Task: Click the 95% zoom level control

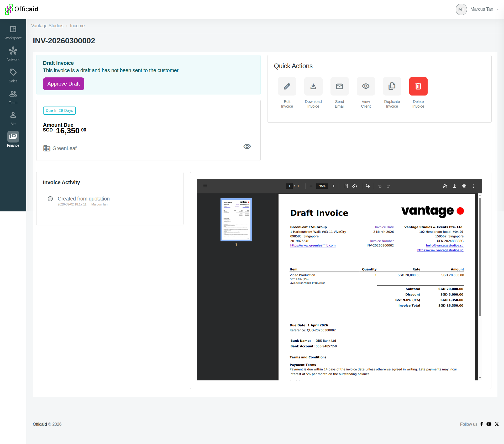Action: 322,186
